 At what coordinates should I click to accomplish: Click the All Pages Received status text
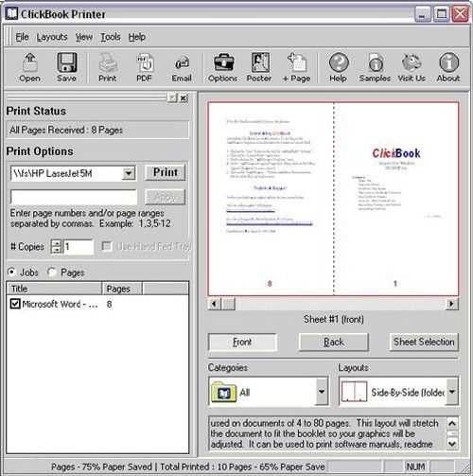click(66, 130)
